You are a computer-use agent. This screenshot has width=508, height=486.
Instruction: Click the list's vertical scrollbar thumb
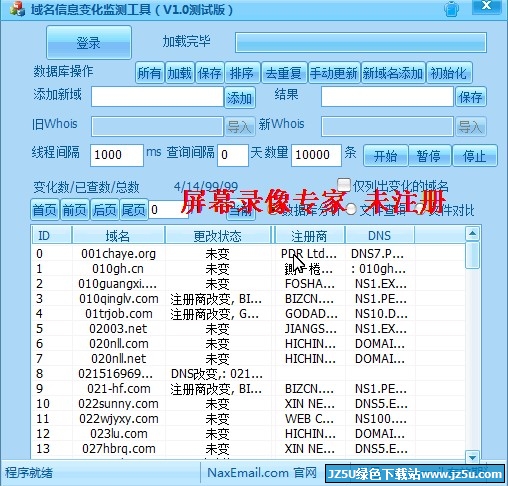click(x=472, y=255)
